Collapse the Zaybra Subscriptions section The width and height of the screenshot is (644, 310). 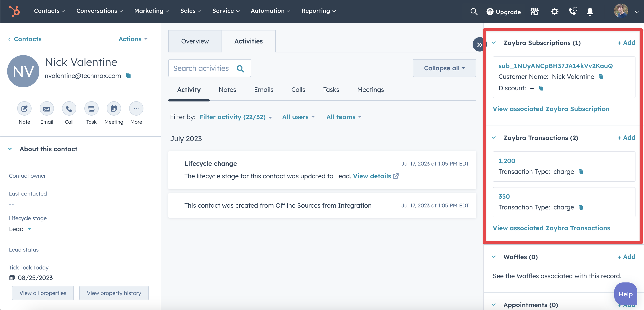[494, 43]
